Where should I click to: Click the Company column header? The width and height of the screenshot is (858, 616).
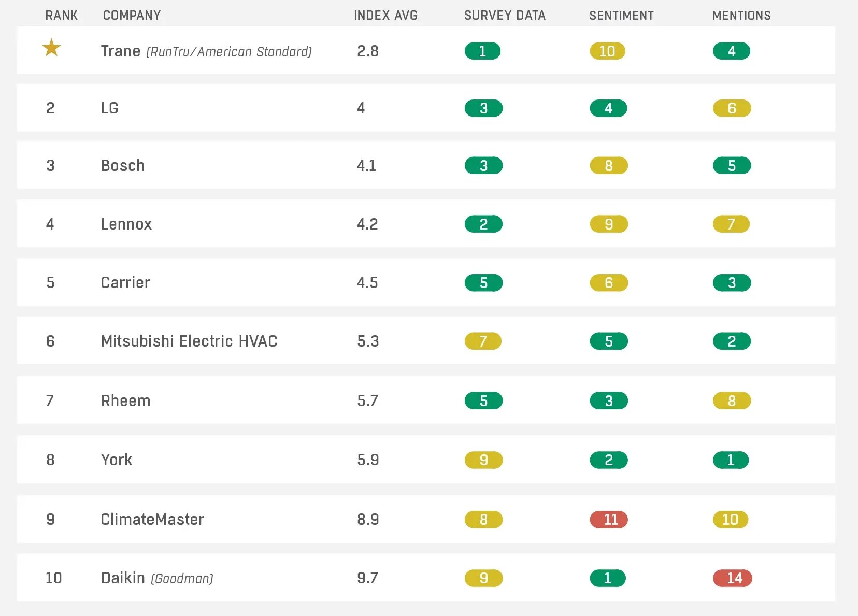(132, 16)
